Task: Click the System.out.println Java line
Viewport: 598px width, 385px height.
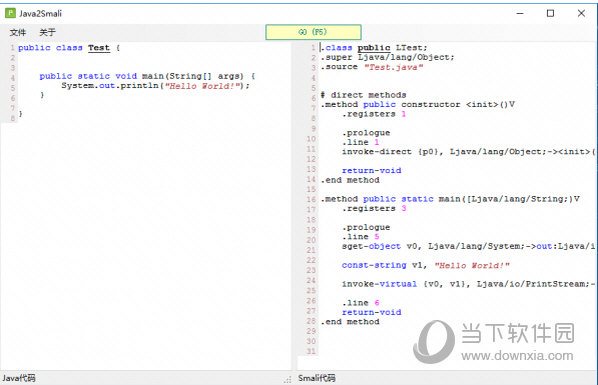Action: tap(155, 85)
